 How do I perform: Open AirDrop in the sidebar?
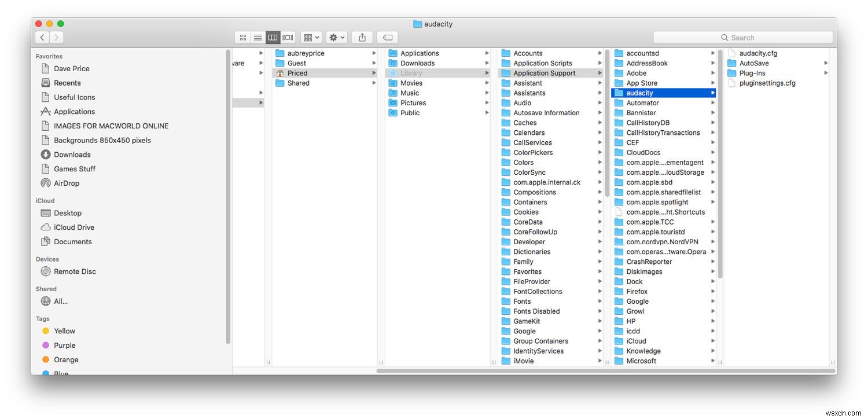(x=67, y=183)
